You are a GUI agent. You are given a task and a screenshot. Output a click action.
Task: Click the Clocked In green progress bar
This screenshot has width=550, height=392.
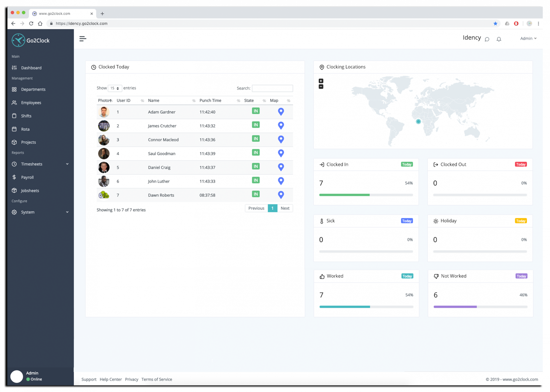[x=344, y=195]
